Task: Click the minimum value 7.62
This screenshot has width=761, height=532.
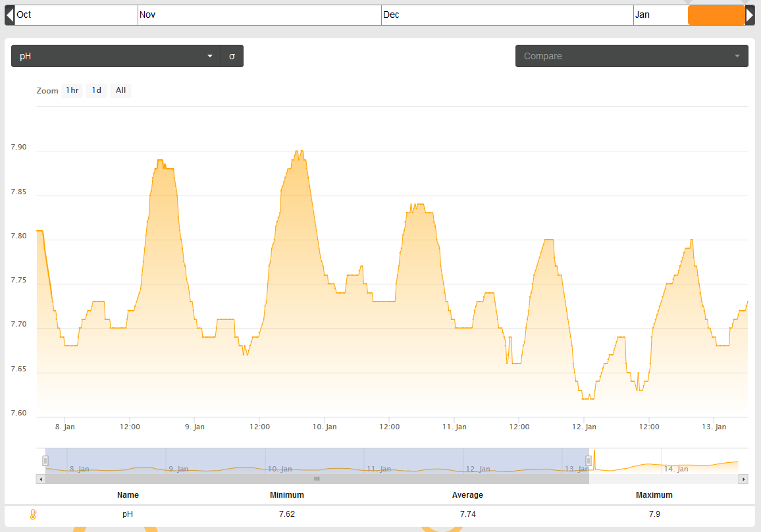Action: click(287, 514)
